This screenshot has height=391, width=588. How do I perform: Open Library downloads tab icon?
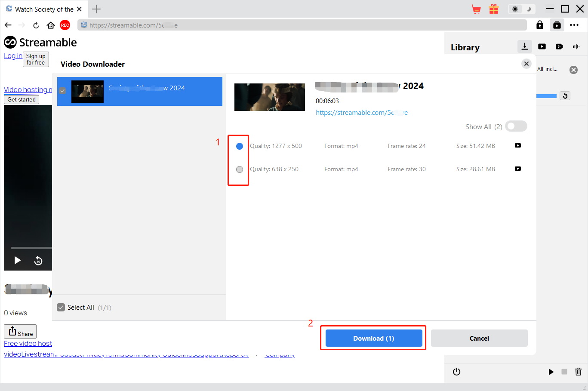pyautogui.click(x=524, y=46)
